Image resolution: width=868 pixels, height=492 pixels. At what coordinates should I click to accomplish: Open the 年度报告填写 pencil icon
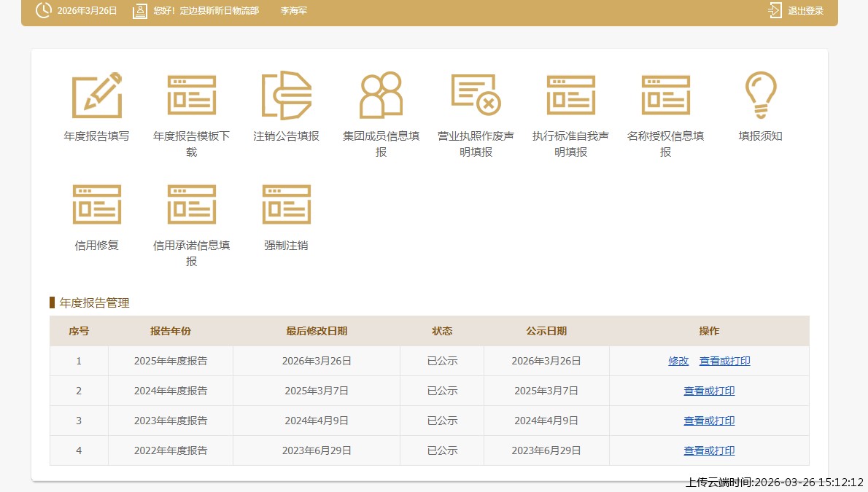(x=96, y=95)
